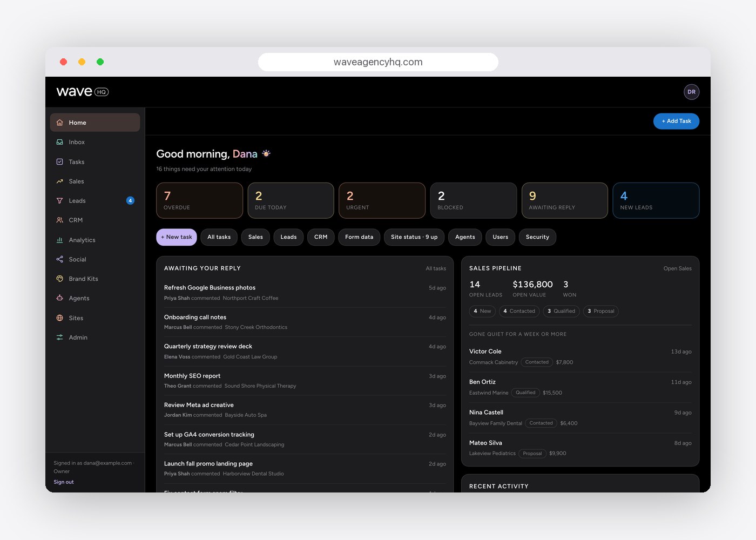Image resolution: width=756 pixels, height=540 pixels.
Task: Open the Site status 9 up pill
Action: 414,237
